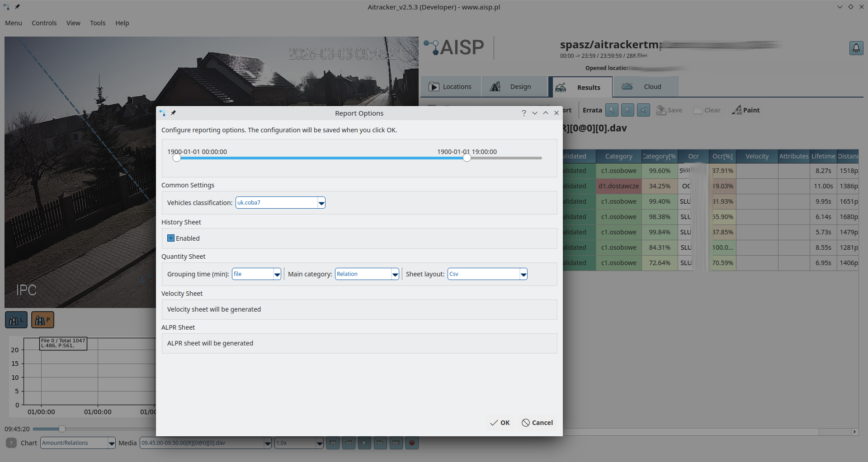
Task: Activate the Paint tool
Action: 745,110
